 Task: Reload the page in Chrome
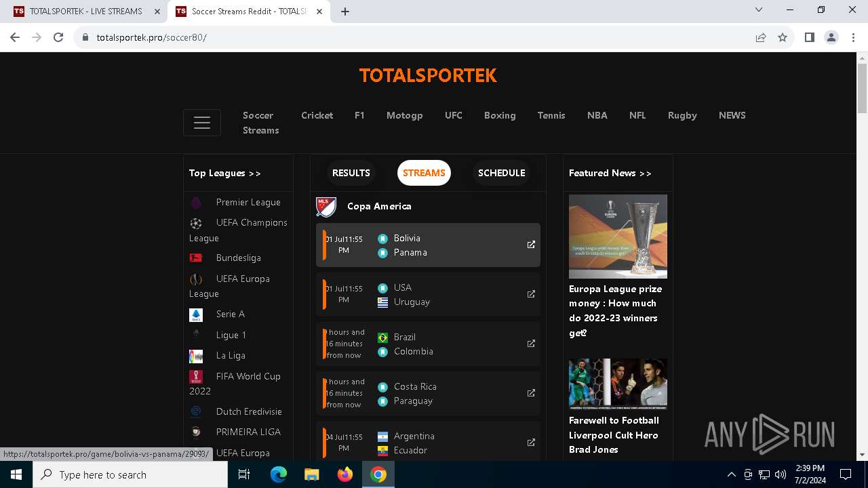58,37
